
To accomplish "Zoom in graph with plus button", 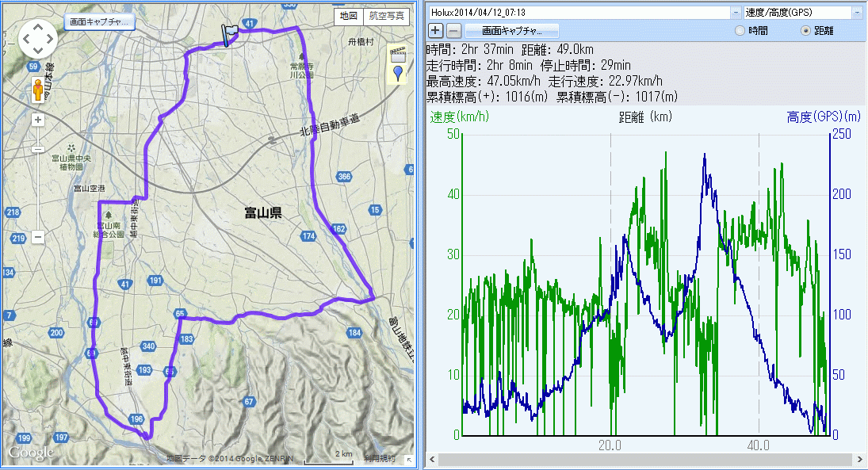I will pyautogui.click(x=435, y=31).
